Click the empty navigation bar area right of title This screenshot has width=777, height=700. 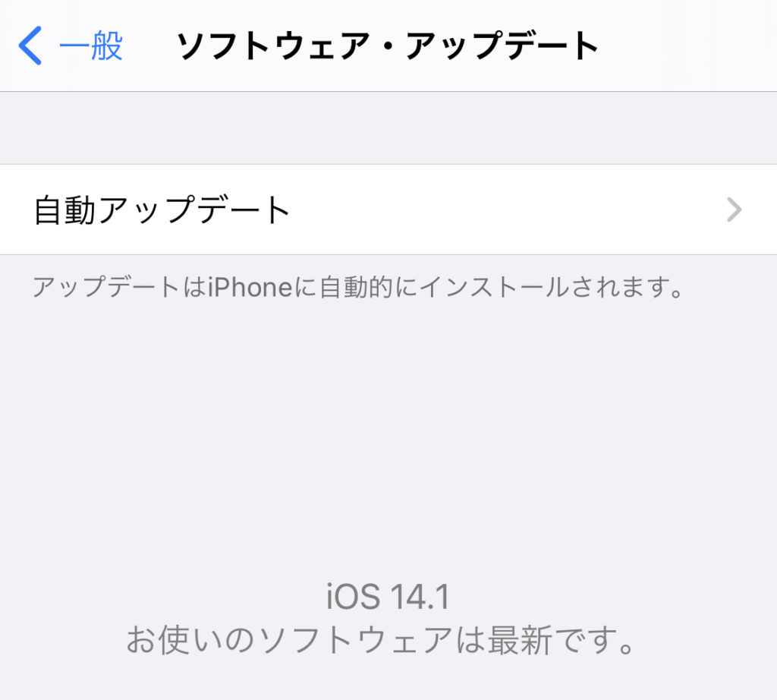[689, 46]
